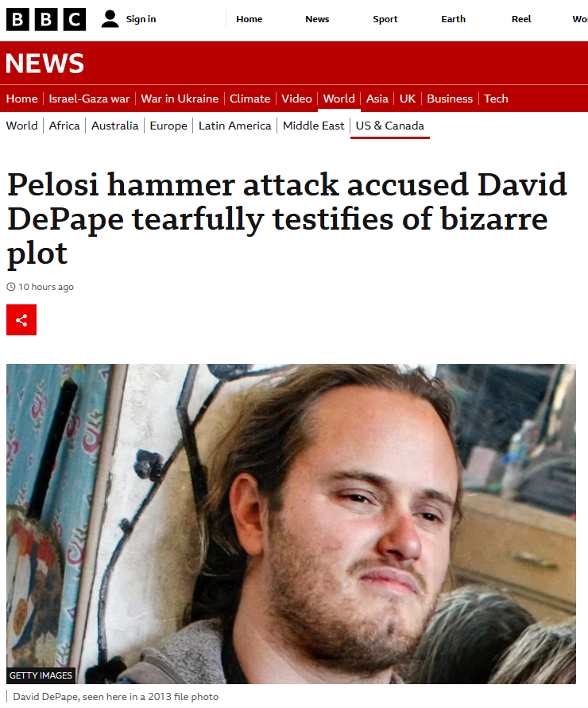
Task: Select US & Canada sub-section
Action: [x=389, y=126]
